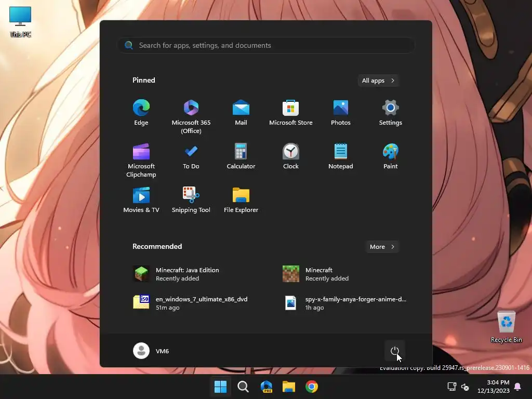Viewport: 532px width, 399px height.
Task: Open the clock showing 3:04 PM
Action: click(x=494, y=387)
